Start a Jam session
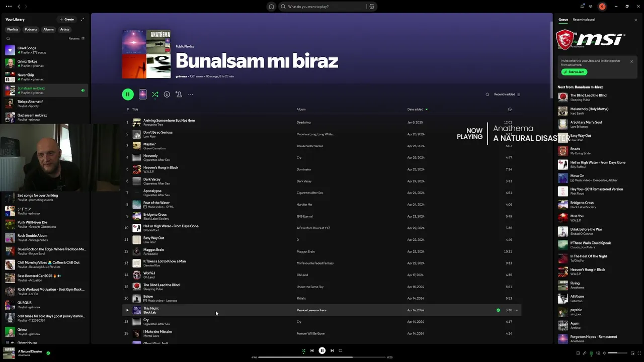The image size is (644, 362). [574, 72]
